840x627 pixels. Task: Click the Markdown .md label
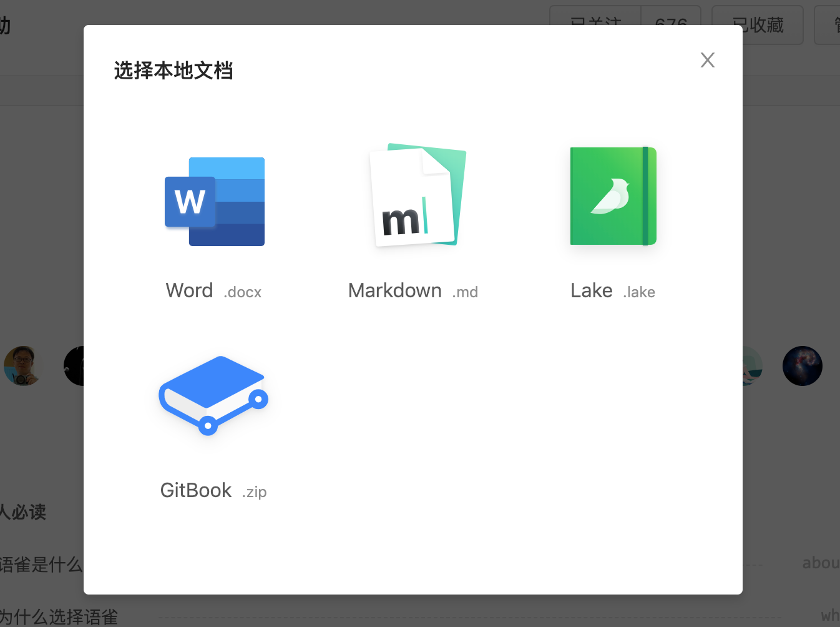tap(413, 291)
